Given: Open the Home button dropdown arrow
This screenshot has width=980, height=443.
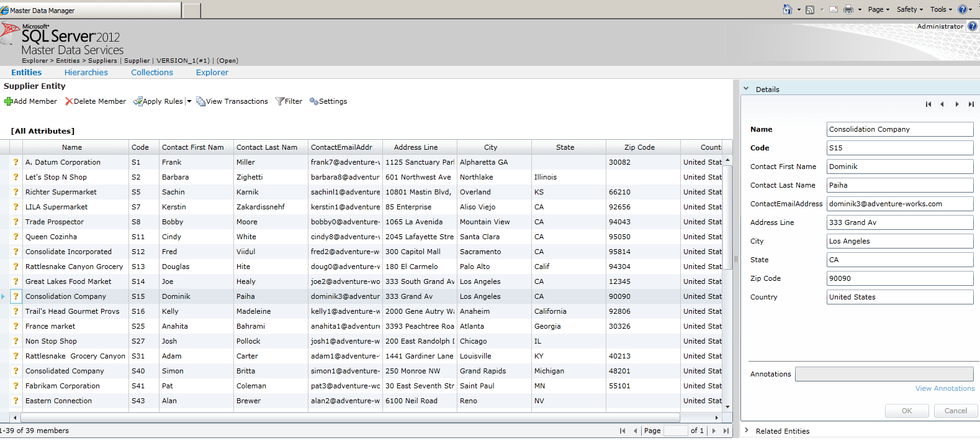Looking at the screenshot, I should 799,10.
